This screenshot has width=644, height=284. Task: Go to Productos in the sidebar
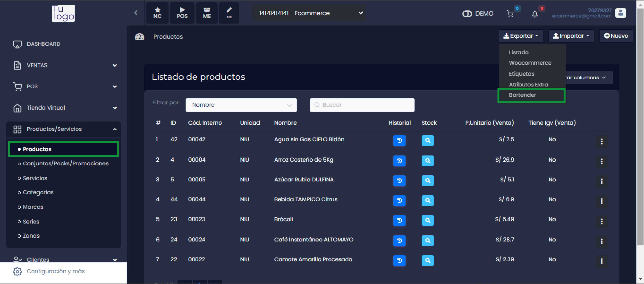[x=63, y=149]
